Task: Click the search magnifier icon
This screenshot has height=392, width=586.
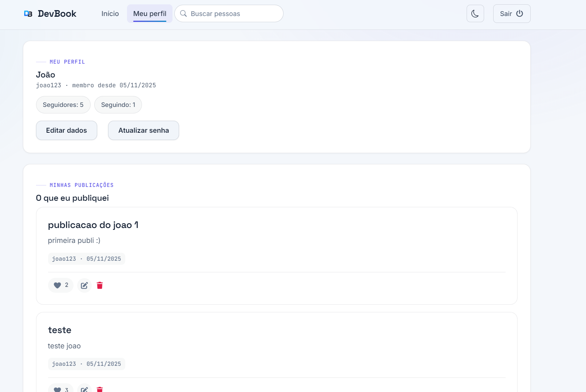Action: (x=183, y=13)
